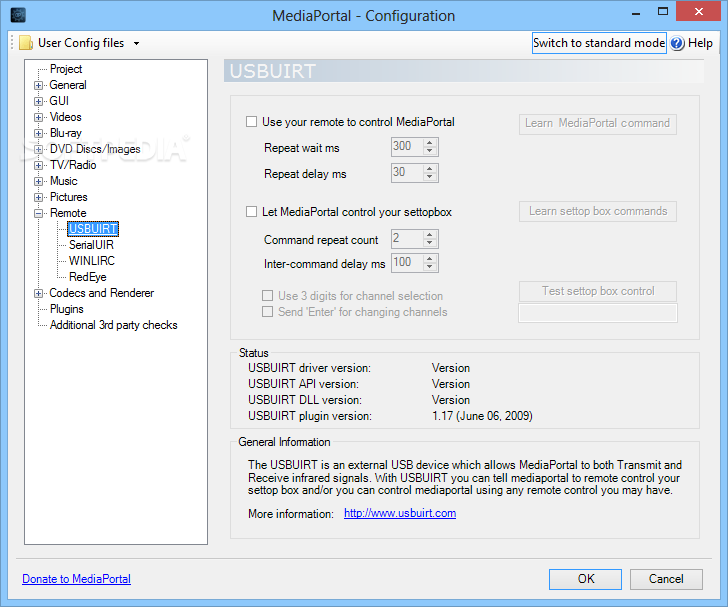This screenshot has height=607, width=728.
Task: Confirm settings with OK button
Action: (585, 579)
